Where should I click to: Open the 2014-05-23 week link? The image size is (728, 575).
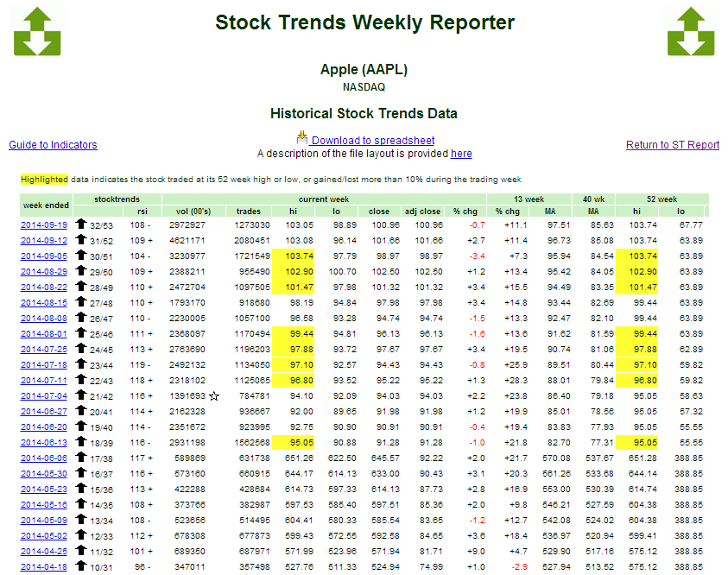44,490
